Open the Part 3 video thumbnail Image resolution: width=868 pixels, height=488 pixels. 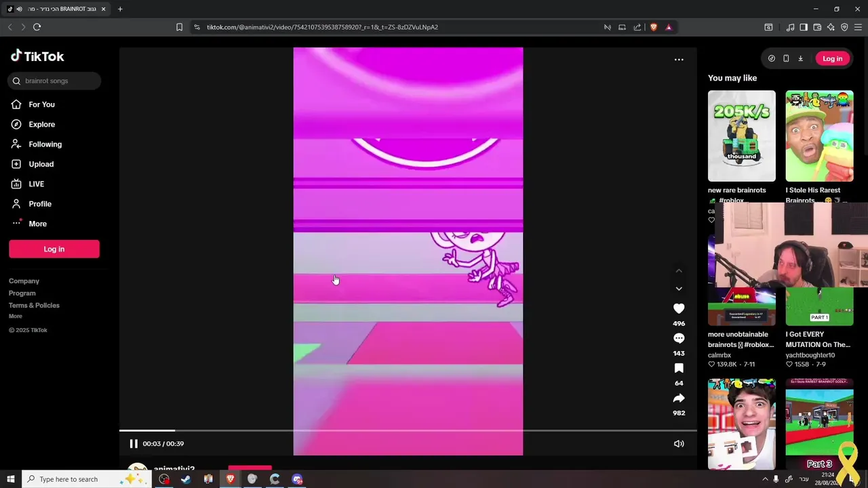[819, 424]
